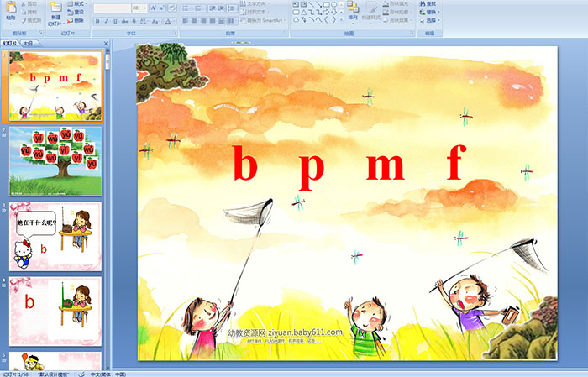Select the right block arrow shape
Viewport: 588px width, 377px height.
(x=326, y=13)
